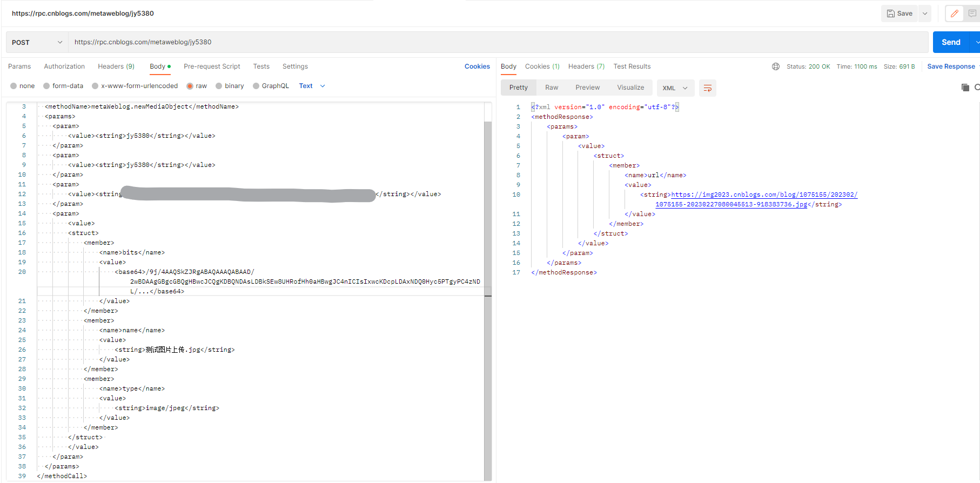Image resolution: width=980 pixels, height=483 pixels.
Task: Open the comments icon at top right
Action: click(x=972, y=14)
